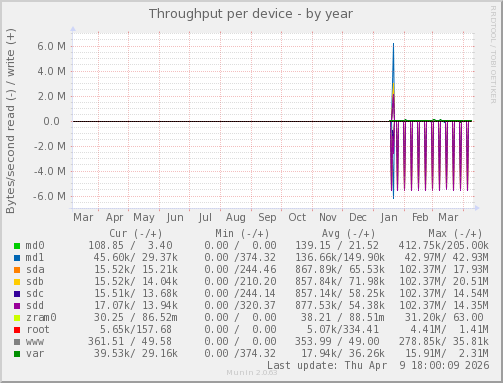This screenshot has height=383, width=503.
Task: Click the root red legend swatch
Action: click(17, 330)
